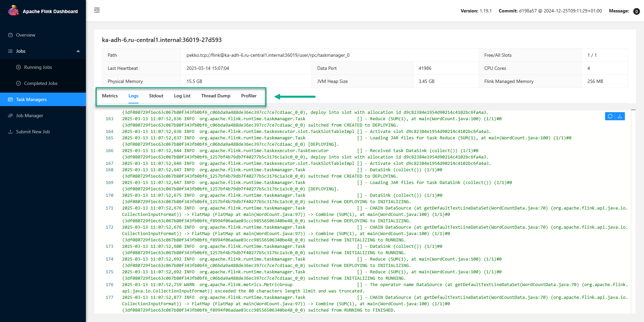Click the Jobs list icon
The image size is (644, 322).
[10, 51]
